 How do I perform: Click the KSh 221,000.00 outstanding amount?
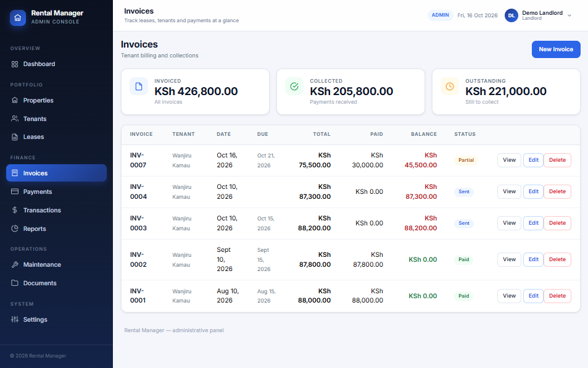click(x=506, y=91)
